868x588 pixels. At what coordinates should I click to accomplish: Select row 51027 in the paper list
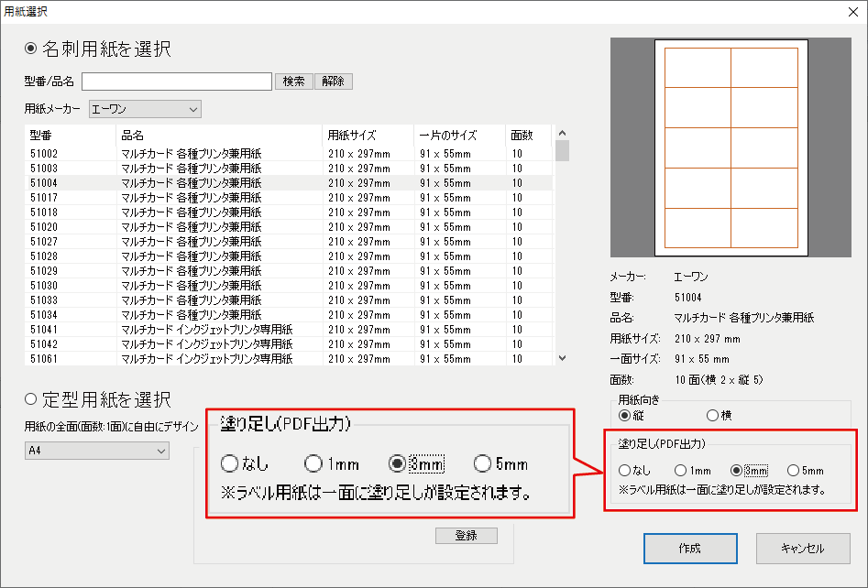click(289, 242)
